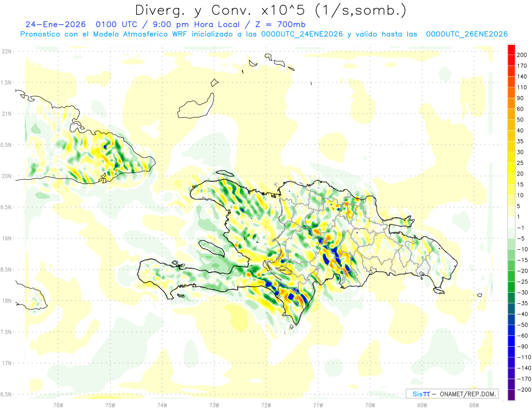Click the init time "0000UTC_24ENE2026"
Image resolution: width=532 pixels, height=411 pixels.
click(302, 34)
